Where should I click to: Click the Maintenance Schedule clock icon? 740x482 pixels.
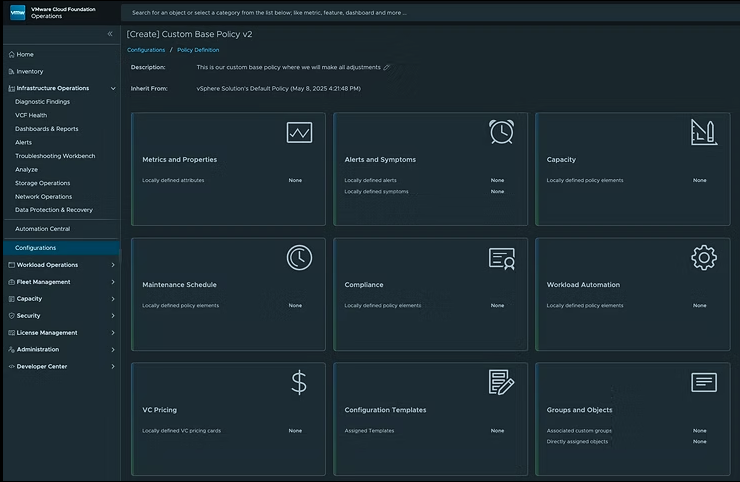coord(299,257)
